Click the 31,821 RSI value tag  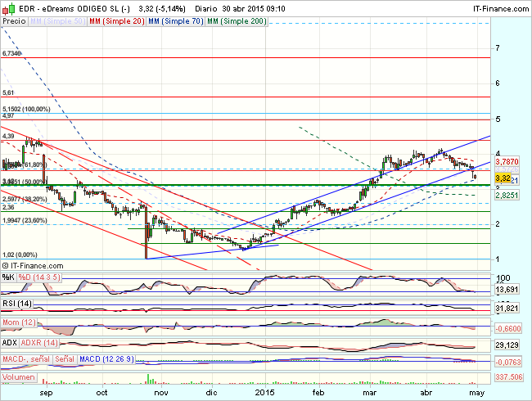click(507, 308)
